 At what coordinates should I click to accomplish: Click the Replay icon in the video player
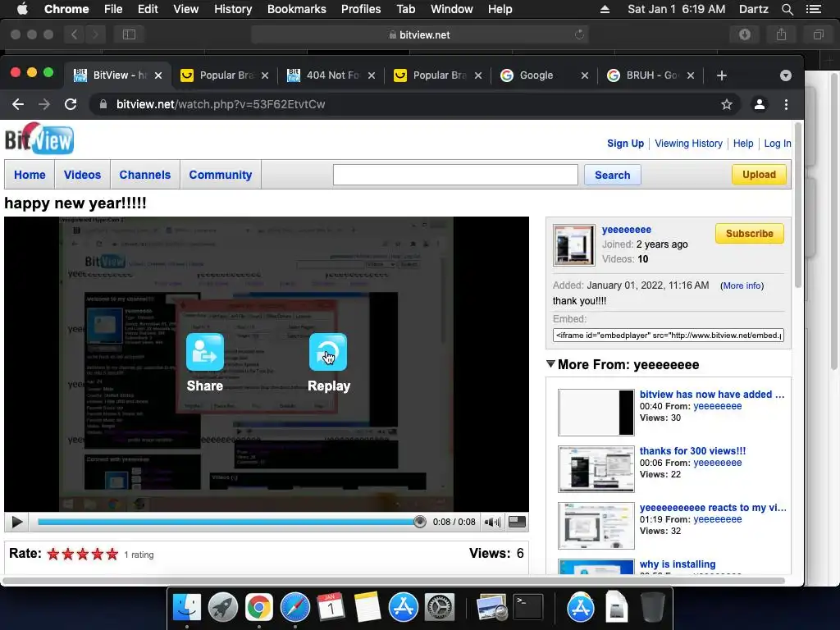(328, 353)
